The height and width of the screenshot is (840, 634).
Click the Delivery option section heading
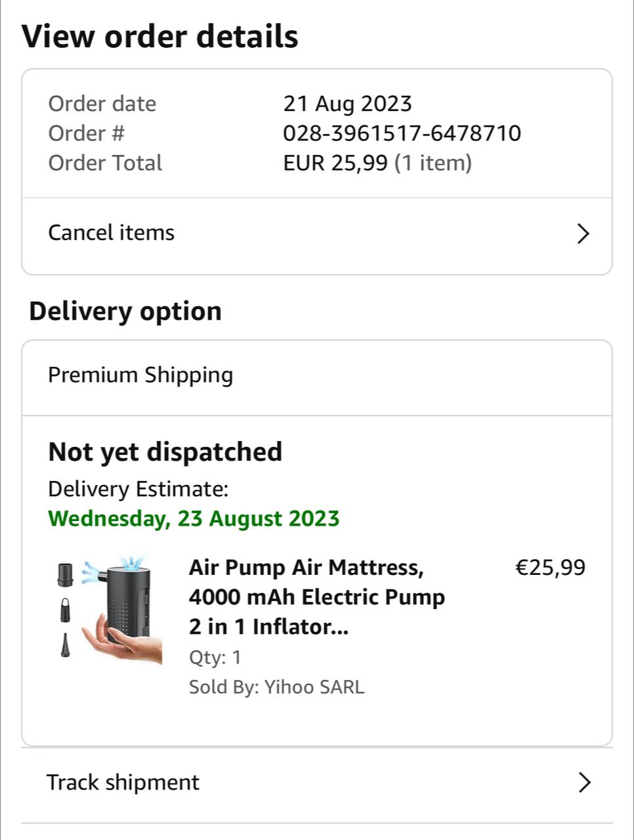pyautogui.click(x=125, y=311)
